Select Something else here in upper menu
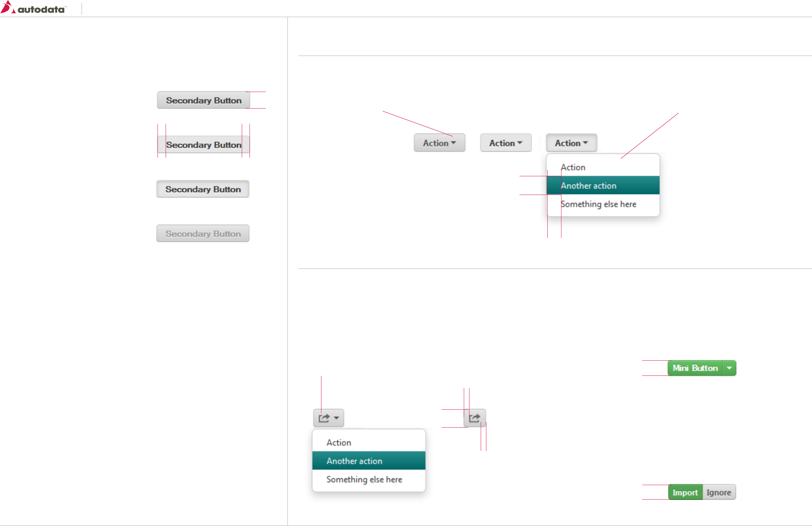Image resolution: width=812 pixels, height=526 pixels. tap(598, 204)
